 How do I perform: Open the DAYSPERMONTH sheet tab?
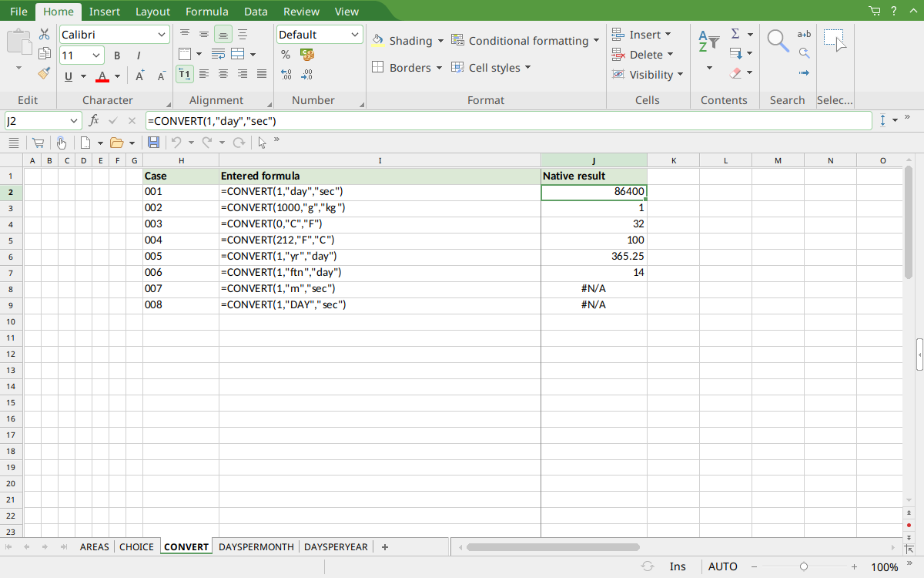coord(256,547)
